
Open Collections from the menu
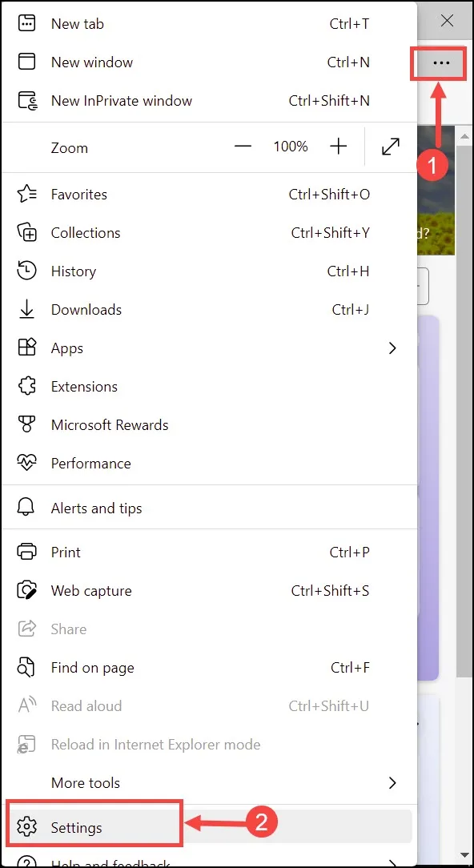[x=209, y=232]
